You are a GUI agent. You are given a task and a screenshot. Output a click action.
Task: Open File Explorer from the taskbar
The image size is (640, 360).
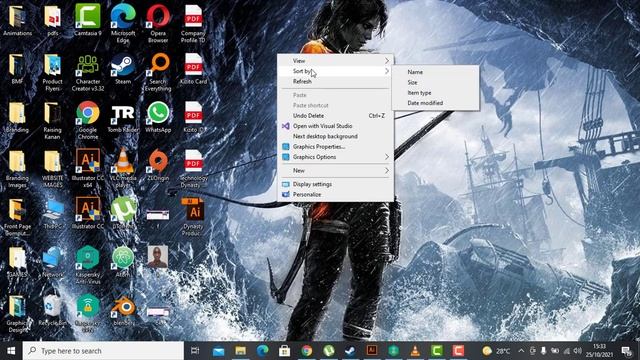point(240,351)
